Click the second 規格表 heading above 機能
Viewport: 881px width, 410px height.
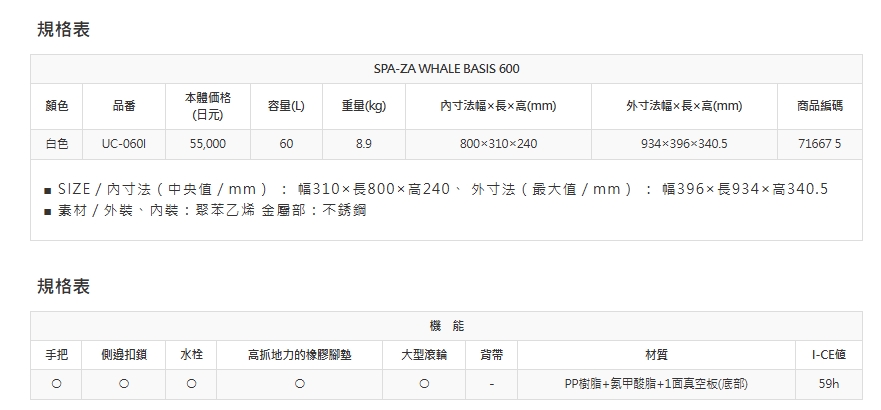click(x=64, y=287)
